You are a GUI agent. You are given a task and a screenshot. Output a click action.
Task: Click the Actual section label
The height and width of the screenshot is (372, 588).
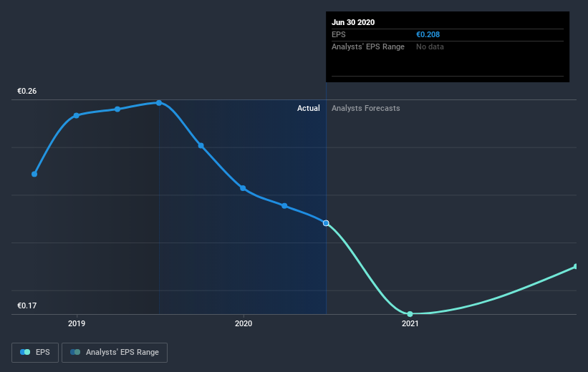(308, 108)
